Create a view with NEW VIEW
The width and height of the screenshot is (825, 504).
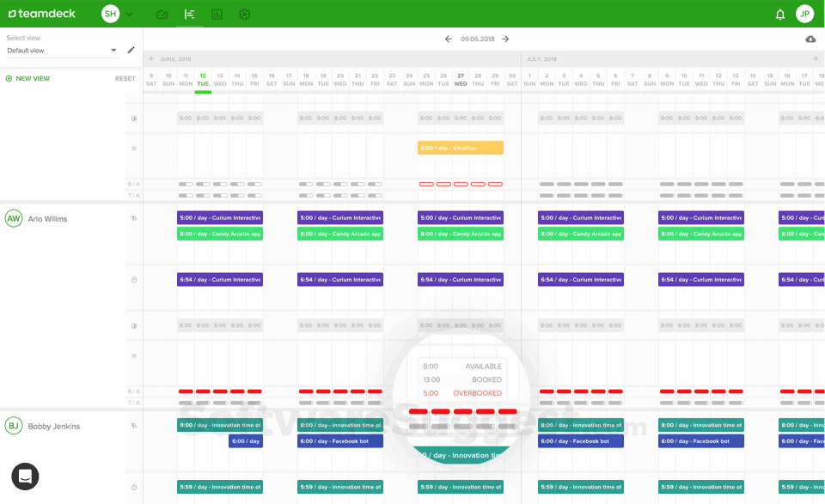pos(27,78)
